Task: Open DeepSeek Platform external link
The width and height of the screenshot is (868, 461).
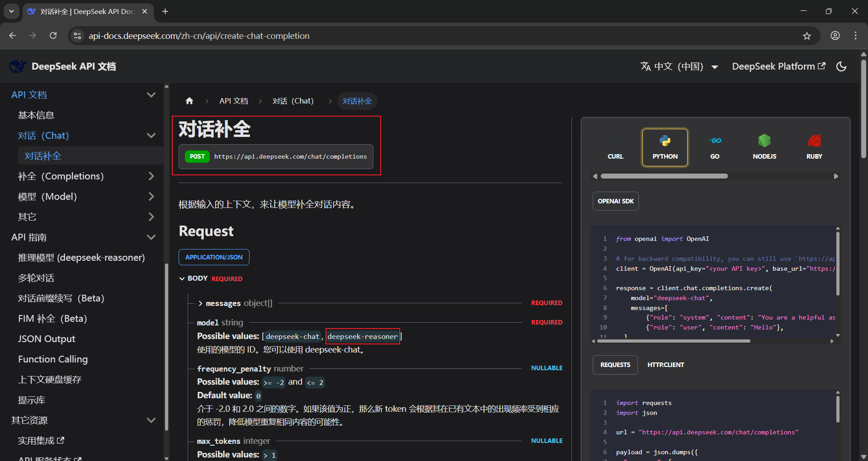Action: point(778,66)
